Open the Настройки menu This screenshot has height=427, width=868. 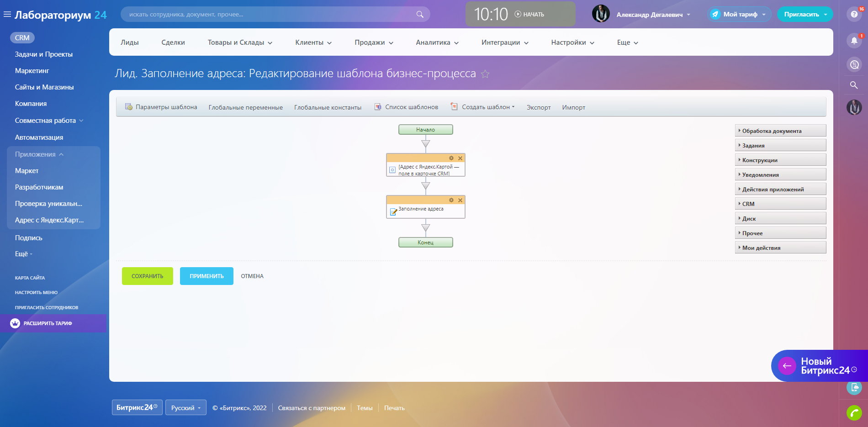click(573, 42)
